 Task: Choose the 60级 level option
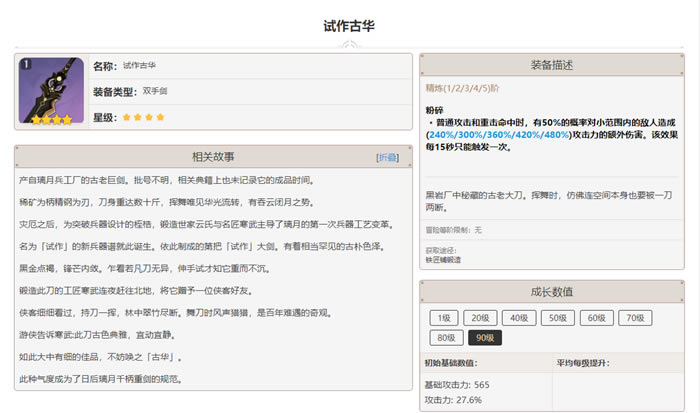(x=595, y=318)
